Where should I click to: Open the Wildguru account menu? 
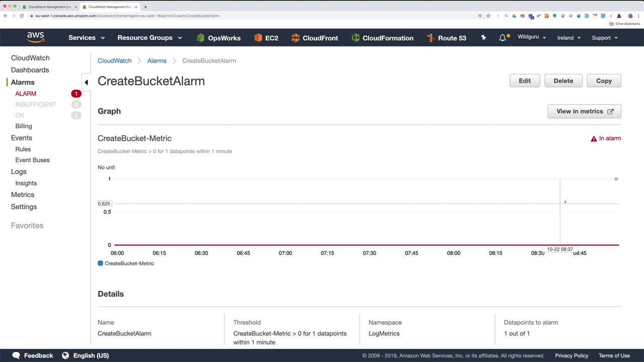point(532,37)
